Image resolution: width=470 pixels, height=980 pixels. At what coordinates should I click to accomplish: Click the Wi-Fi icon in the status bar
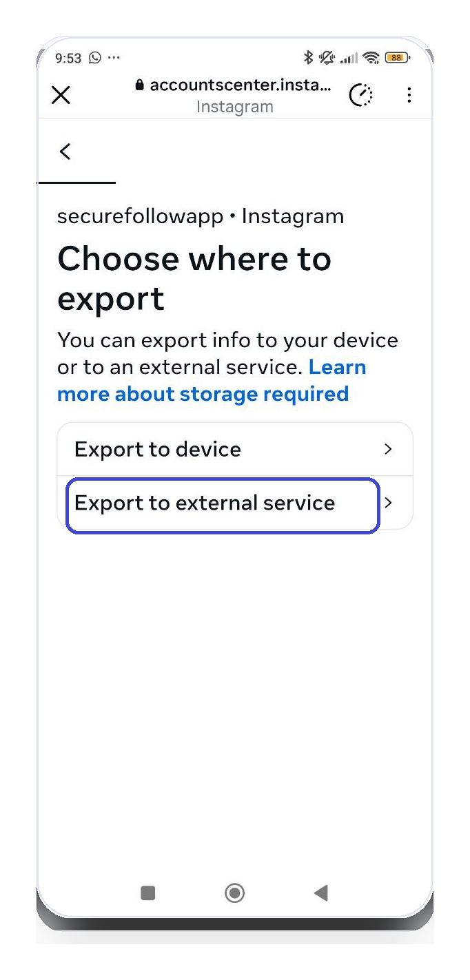371,58
